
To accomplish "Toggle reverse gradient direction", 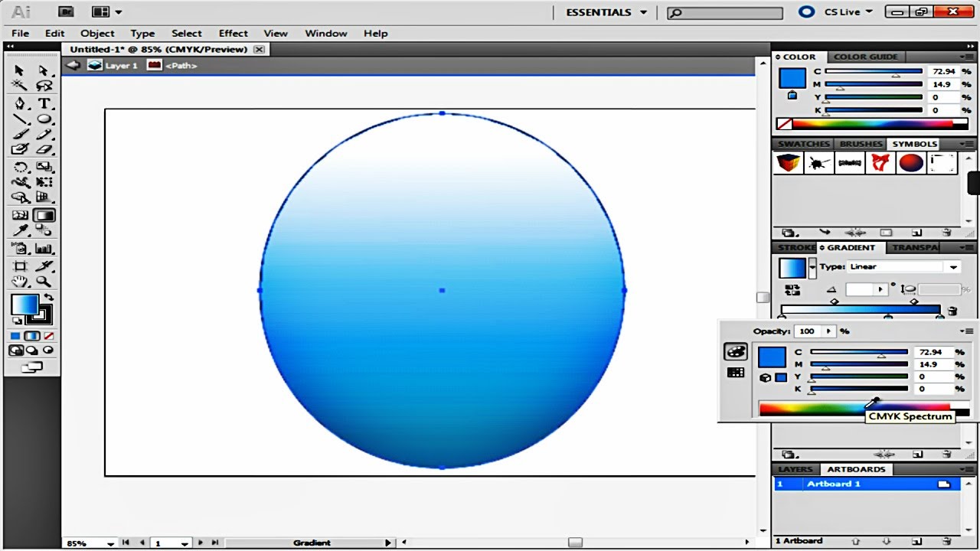I will [x=792, y=289].
